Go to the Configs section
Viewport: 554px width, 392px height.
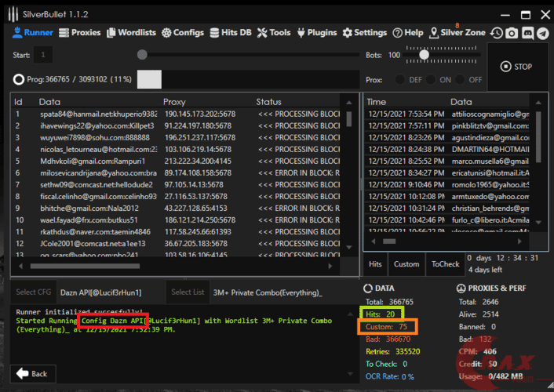[183, 33]
